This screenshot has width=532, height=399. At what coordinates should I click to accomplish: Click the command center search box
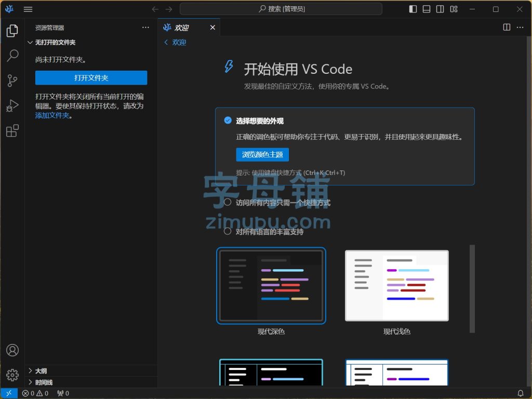click(281, 9)
